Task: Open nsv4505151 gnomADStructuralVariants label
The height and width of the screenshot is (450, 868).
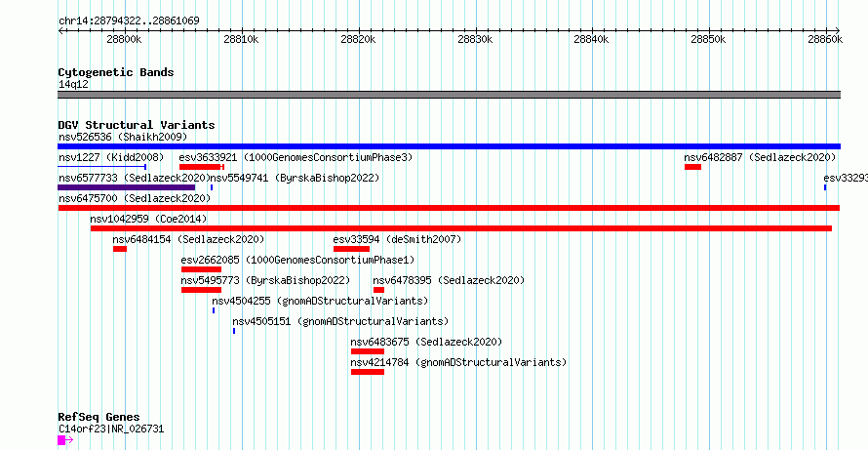Action: pyautogui.click(x=340, y=321)
